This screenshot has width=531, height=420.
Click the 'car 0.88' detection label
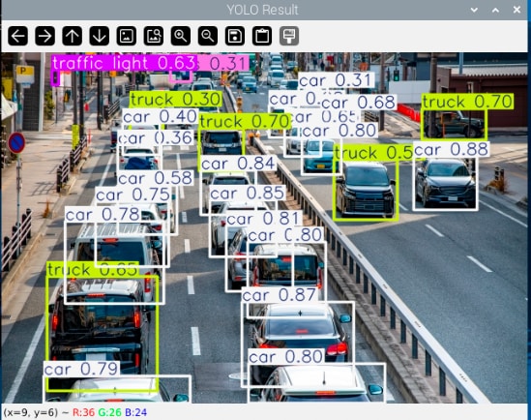(452, 149)
